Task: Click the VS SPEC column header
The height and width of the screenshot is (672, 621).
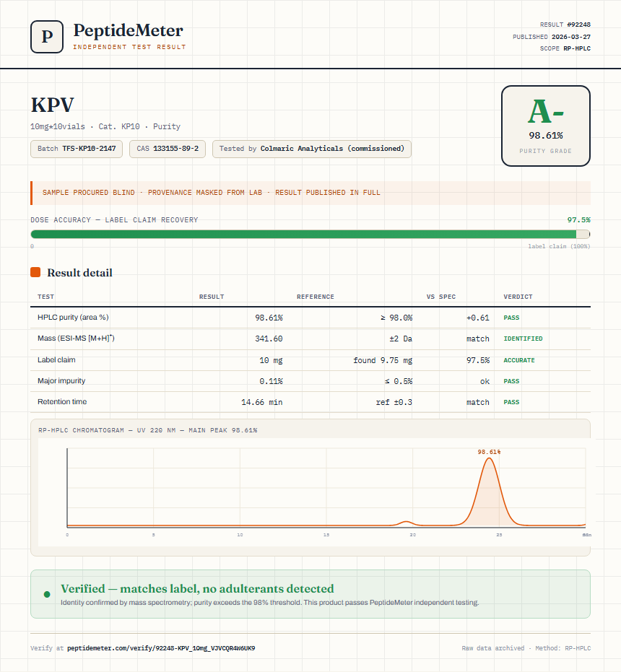Action: [x=441, y=297]
